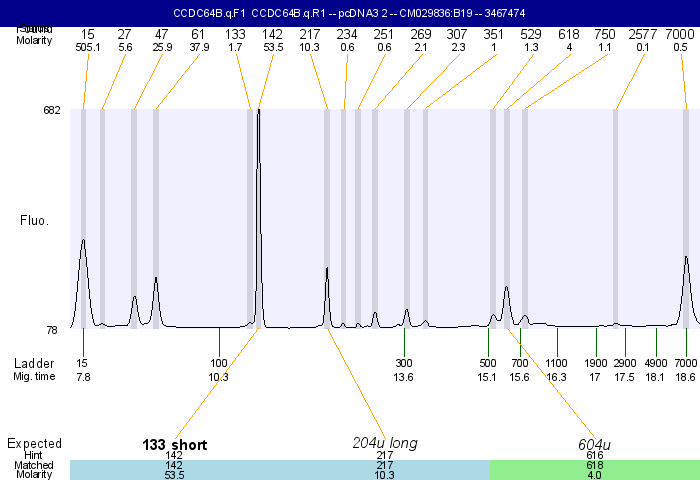Image resolution: width=700 pixels, height=480 pixels.
Task: Click the ladder 4900 marker label
Action: coord(656,362)
